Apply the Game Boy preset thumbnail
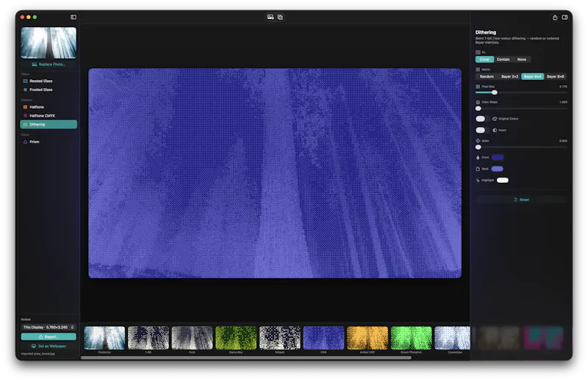The width and height of the screenshot is (588, 381). tap(236, 338)
